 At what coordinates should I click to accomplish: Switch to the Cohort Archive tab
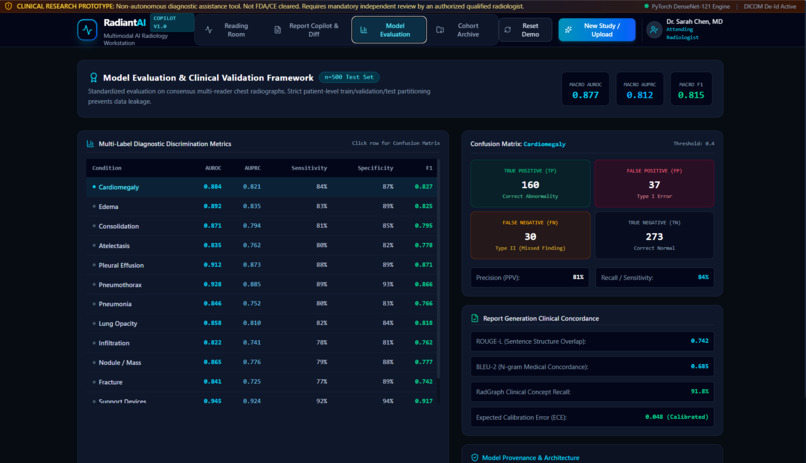[x=460, y=30]
